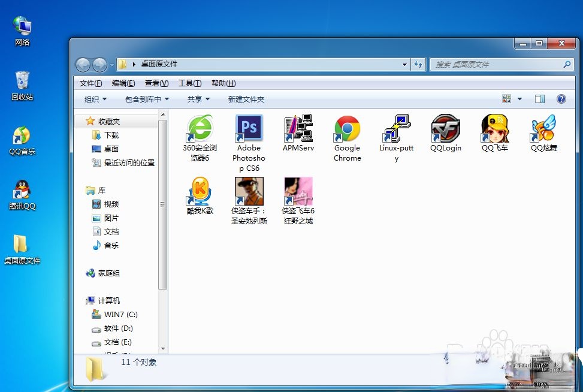Click the change view icon
583x392 pixels.
point(506,99)
